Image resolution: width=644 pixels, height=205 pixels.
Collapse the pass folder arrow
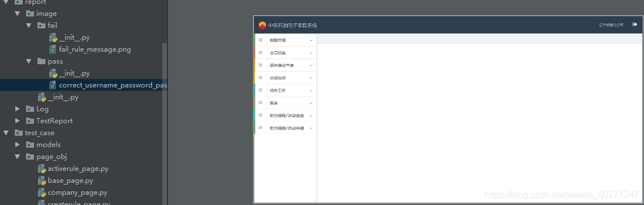tap(29, 61)
